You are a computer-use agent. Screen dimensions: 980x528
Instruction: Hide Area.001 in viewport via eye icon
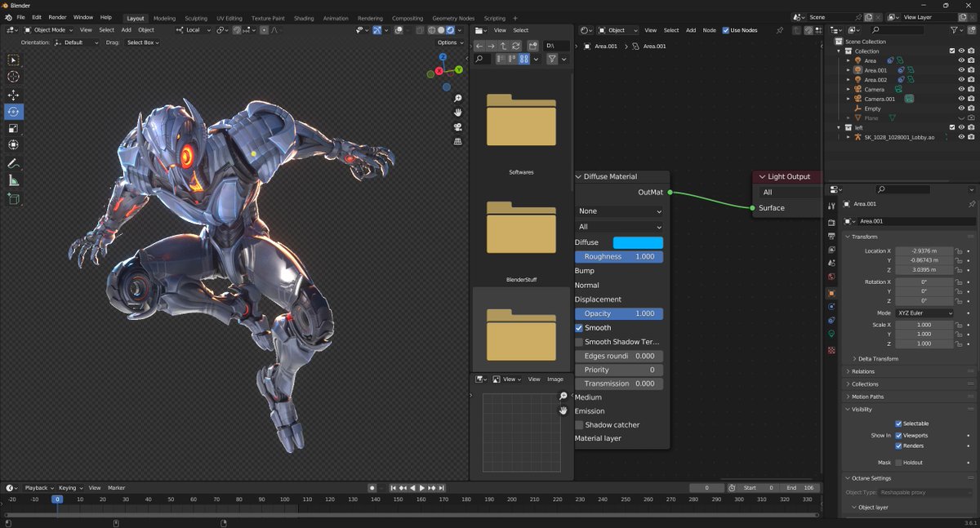tap(961, 70)
